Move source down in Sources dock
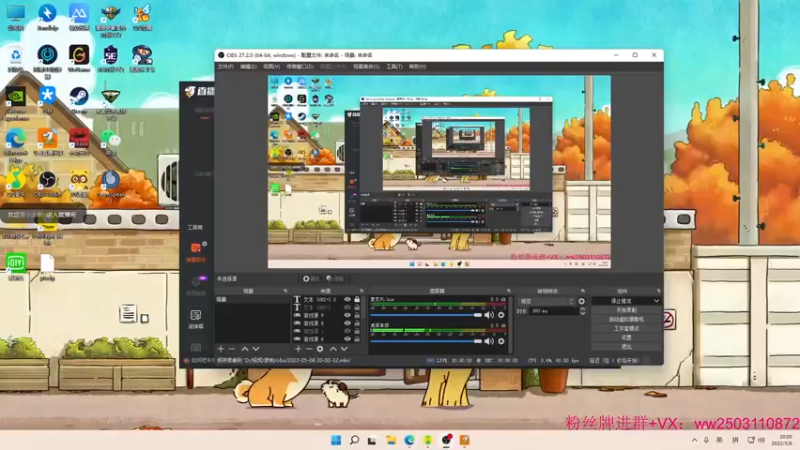The image size is (800, 450). [x=344, y=349]
